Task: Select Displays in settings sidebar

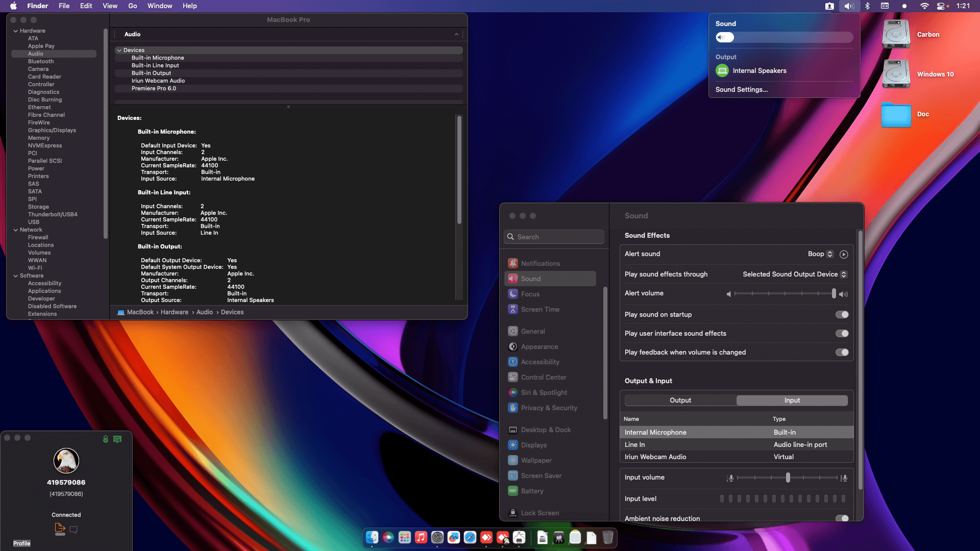Action: point(533,445)
